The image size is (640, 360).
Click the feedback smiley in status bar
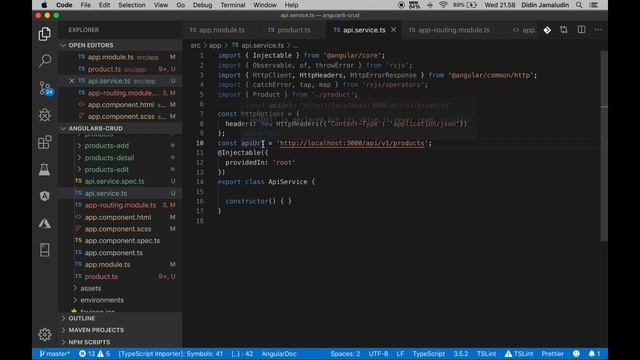pyautogui.click(x=576, y=354)
